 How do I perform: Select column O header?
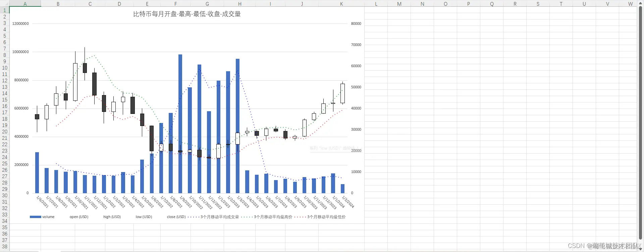pos(445,4)
